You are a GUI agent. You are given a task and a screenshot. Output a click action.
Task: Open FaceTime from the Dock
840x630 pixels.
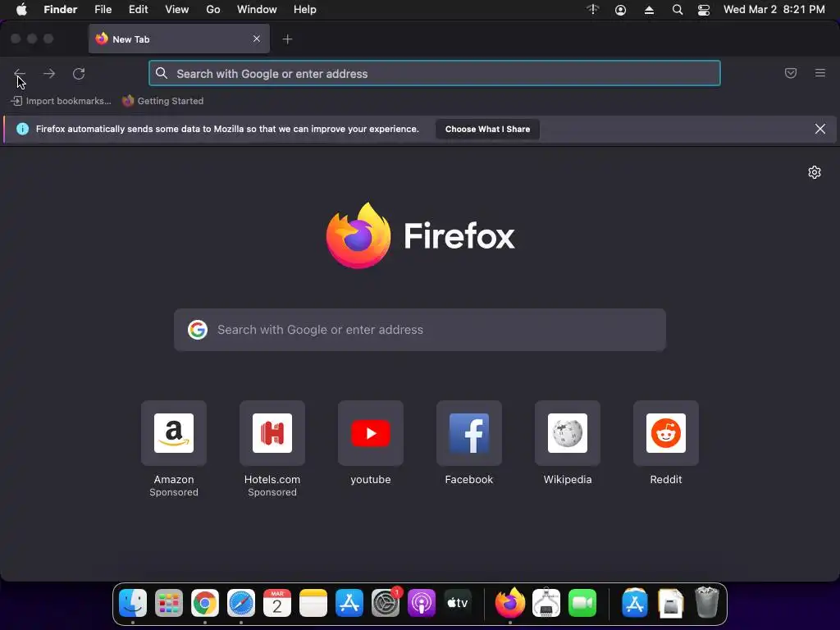582,603
